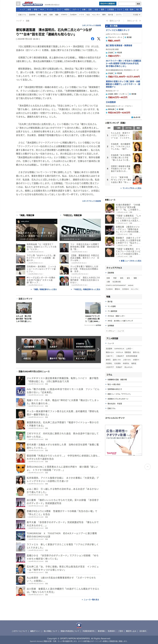Open 「中居正広」特集記事をもっと見る link
158x644 pixels.
pos(87,290)
